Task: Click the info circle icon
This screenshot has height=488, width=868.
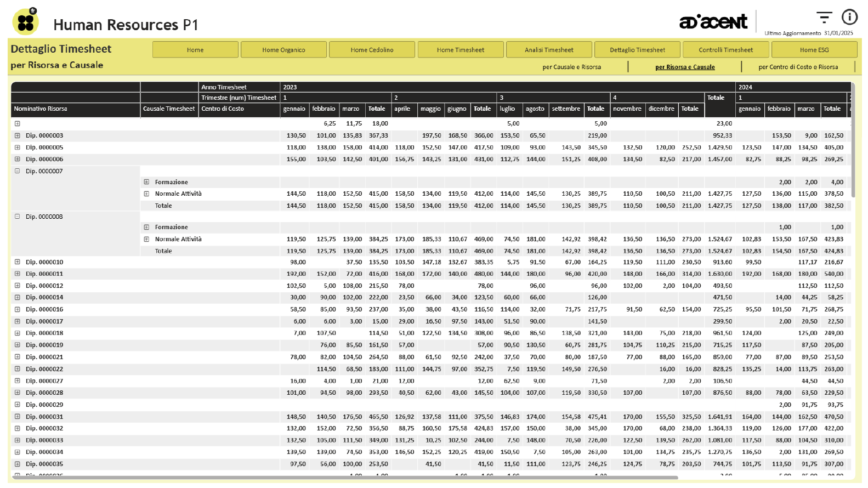Action: pyautogui.click(x=849, y=18)
